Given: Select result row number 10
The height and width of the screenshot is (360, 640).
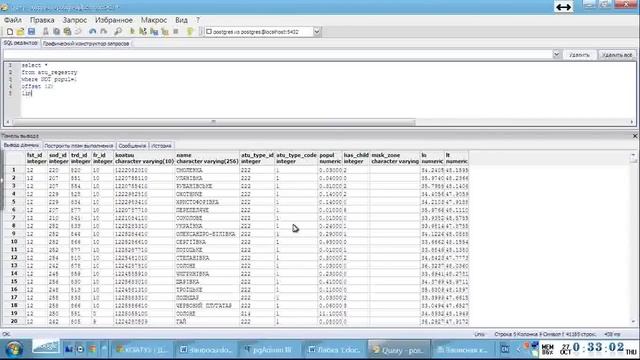Looking at the screenshot, I should (x=14, y=242).
